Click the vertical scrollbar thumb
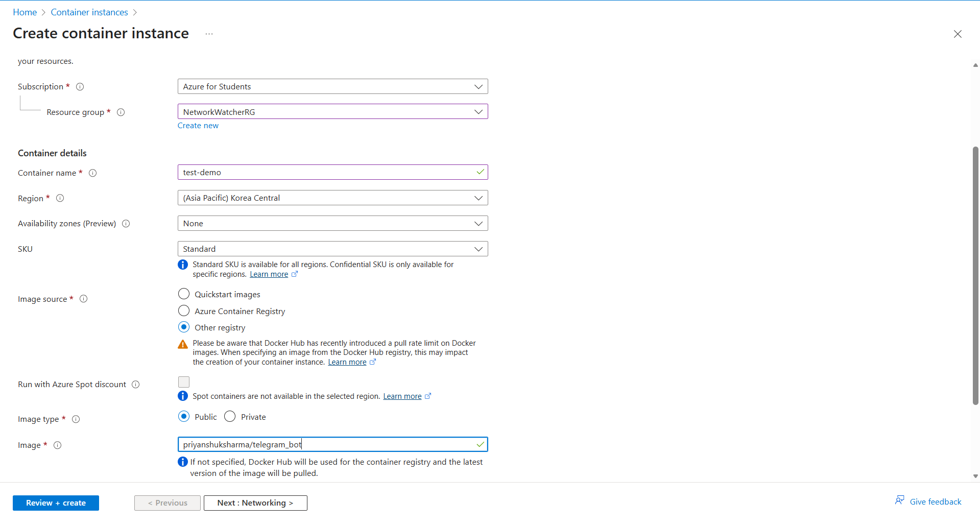The height and width of the screenshot is (526, 980). click(x=975, y=276)
